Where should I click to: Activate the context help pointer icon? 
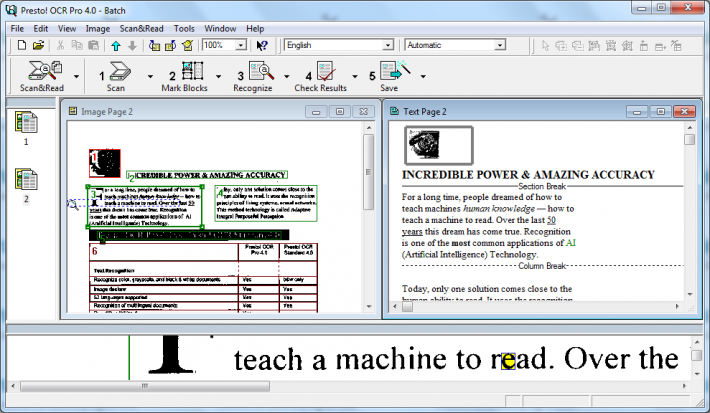(262, 46)
